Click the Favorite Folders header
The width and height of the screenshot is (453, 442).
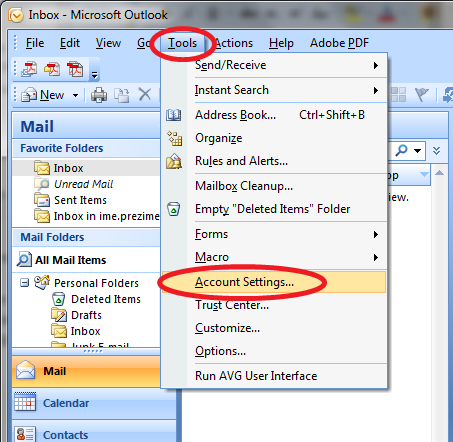pyautogui.click(x=86, y=148)
